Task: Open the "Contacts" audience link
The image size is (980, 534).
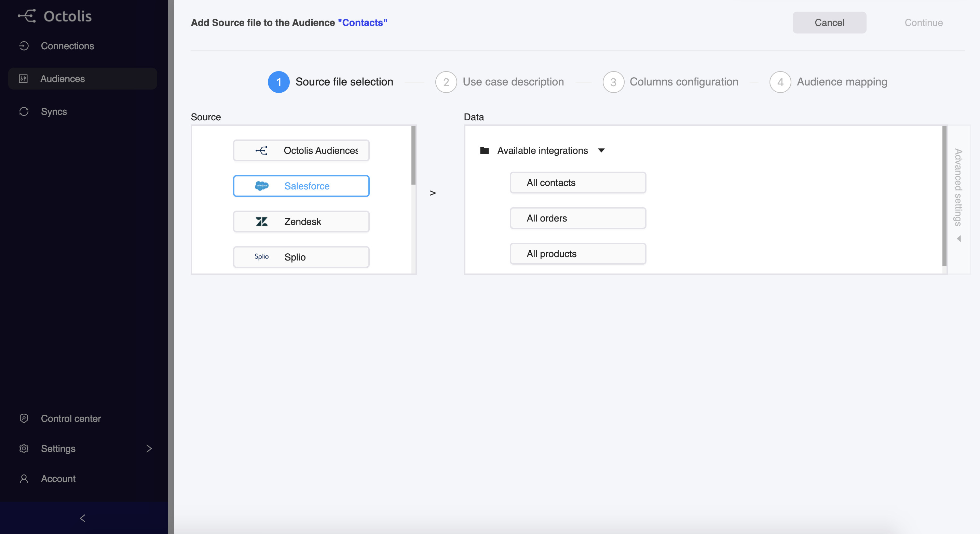Action: click(362, 23)
